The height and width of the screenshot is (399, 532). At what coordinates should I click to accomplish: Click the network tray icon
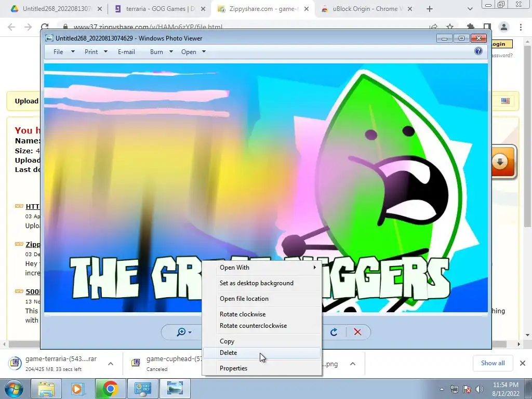(x=454, y=389)
